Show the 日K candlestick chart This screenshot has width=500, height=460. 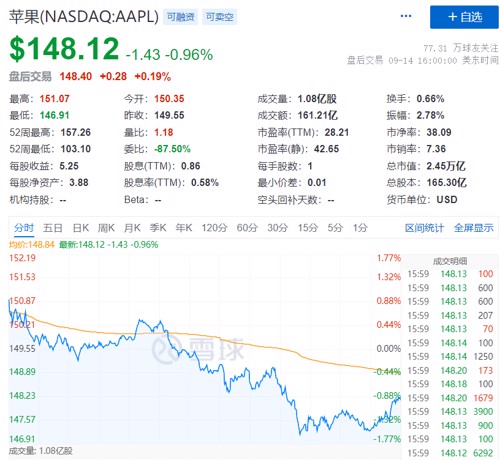(81, 228)
